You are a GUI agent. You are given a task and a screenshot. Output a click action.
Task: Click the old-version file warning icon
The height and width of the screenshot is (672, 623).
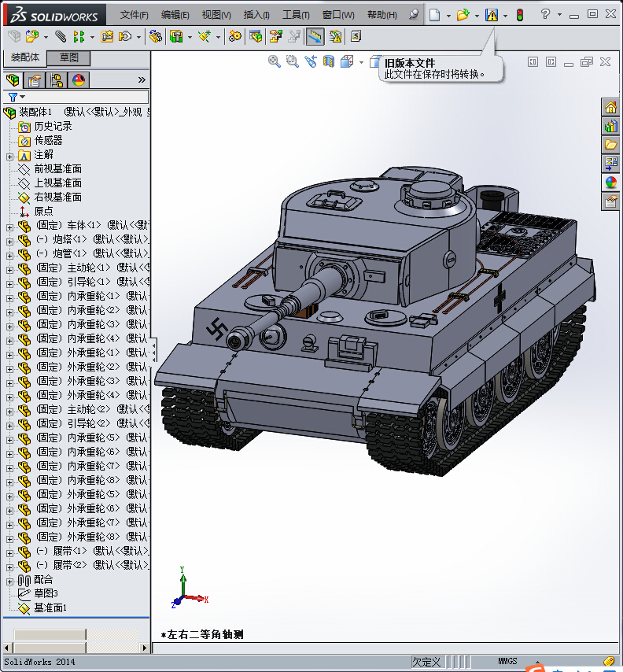point(492,15)
